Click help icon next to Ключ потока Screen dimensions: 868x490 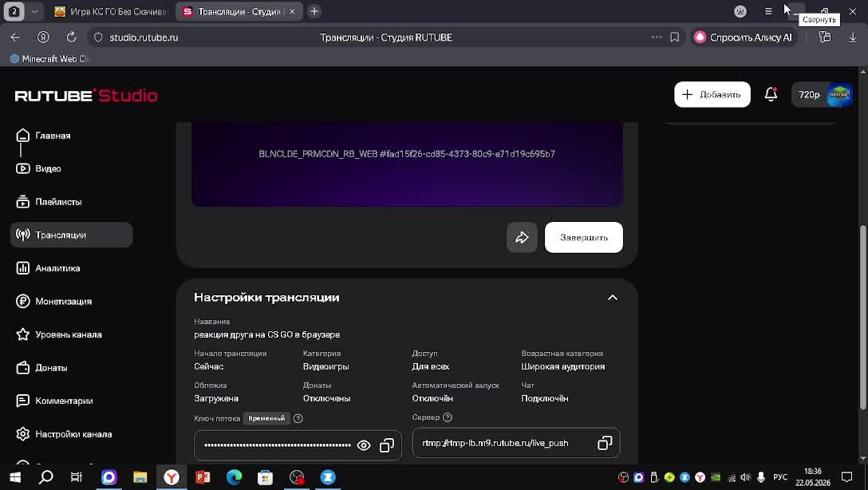tap(298, 419)
